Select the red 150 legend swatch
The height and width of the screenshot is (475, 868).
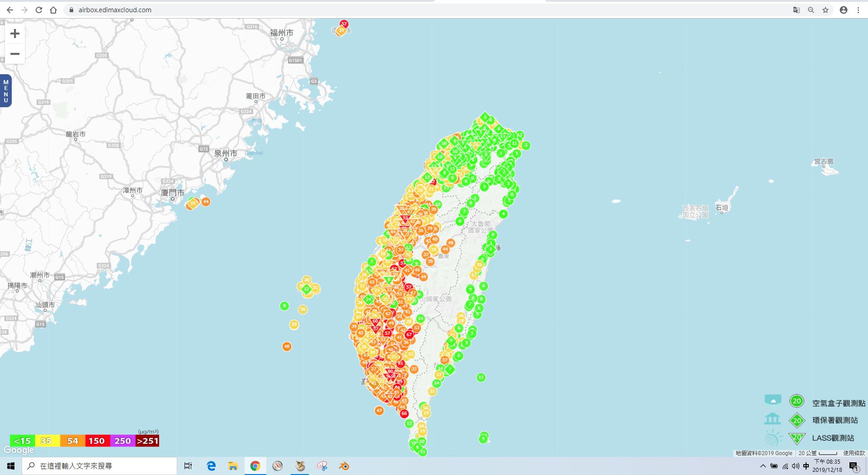click(97, 441)
